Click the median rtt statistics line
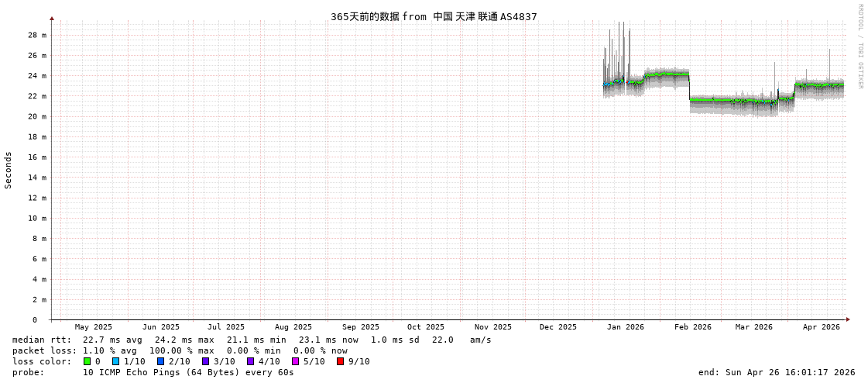The height and width of the screenshot is (383, 868). [252, 340]
